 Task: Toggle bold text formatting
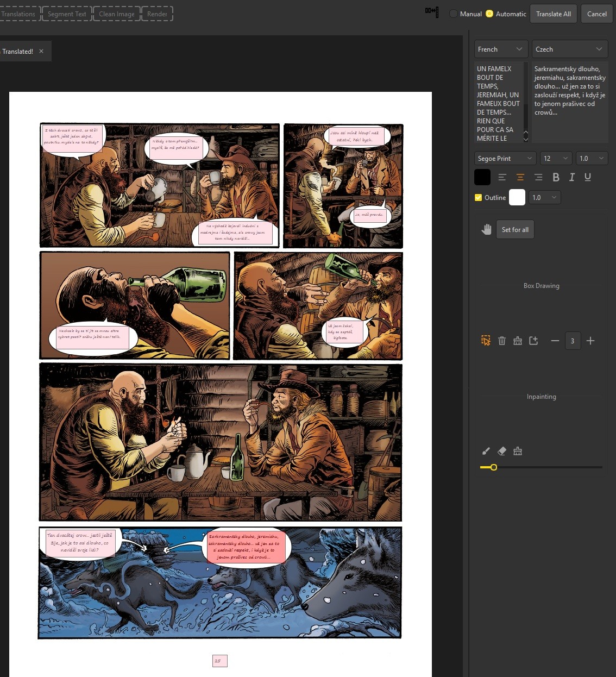[556, 177]
